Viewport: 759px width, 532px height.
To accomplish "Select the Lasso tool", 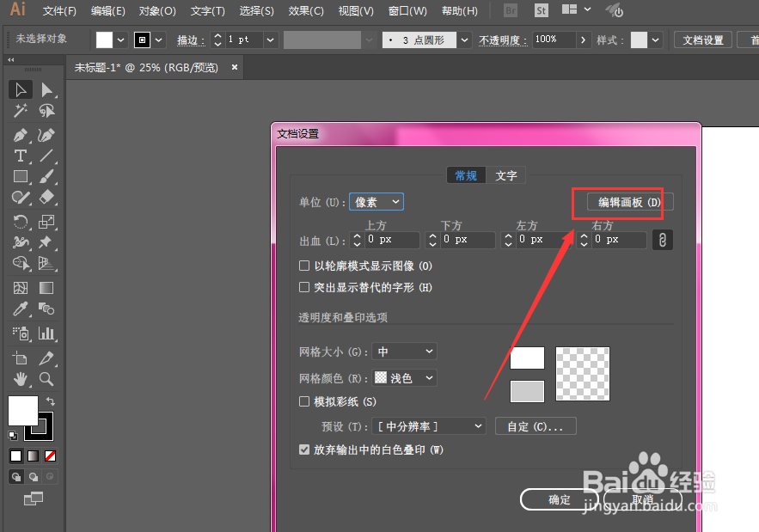I will (x=46, y=111).
